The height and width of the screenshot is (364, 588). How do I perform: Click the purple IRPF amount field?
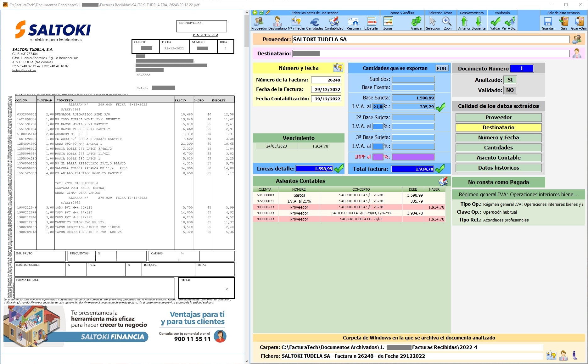413,157
